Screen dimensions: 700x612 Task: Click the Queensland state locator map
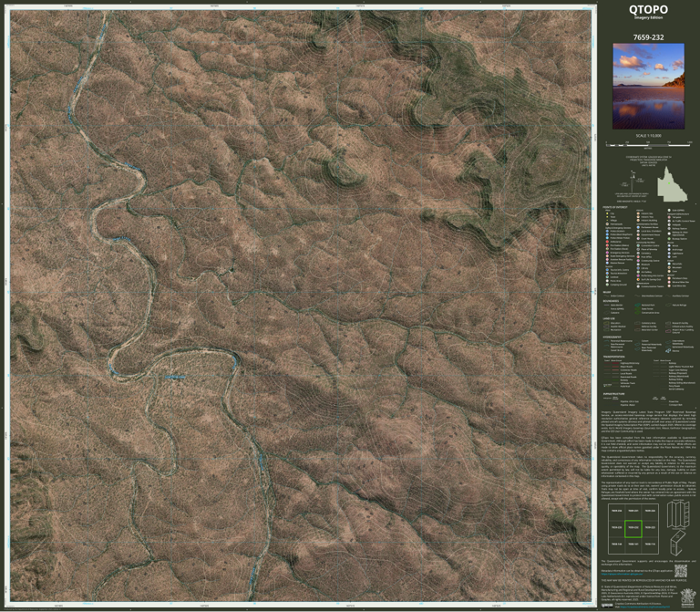[672, 183]
